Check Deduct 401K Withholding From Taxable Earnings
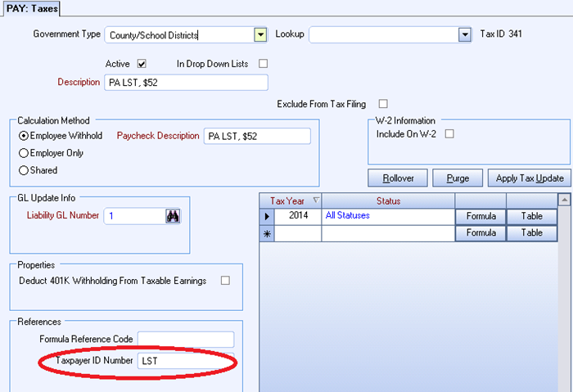This screenshot has width=573, height=392. point(225,281)
